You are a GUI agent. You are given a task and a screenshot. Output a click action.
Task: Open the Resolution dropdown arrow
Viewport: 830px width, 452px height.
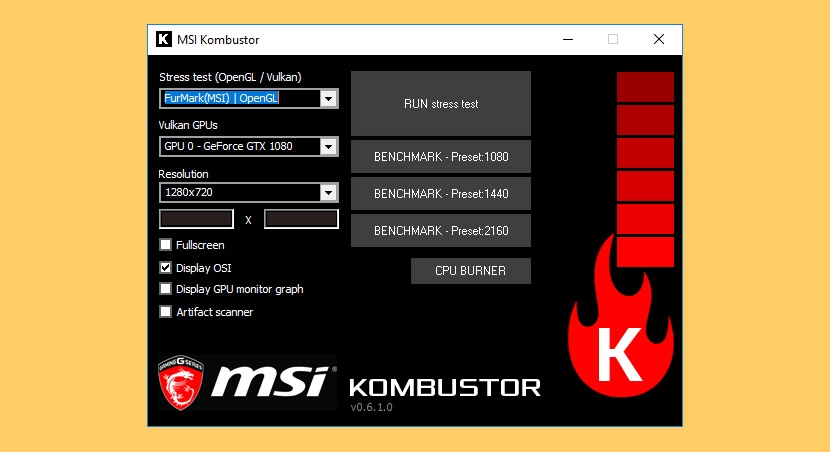coord(328,193)
